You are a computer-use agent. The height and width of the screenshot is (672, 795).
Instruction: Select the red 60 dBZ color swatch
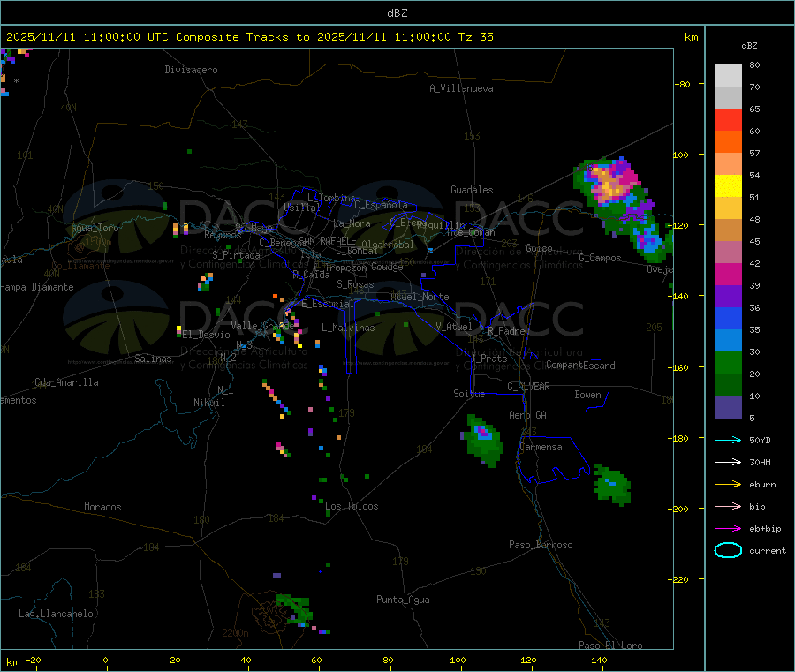click(x=728, y=119)
